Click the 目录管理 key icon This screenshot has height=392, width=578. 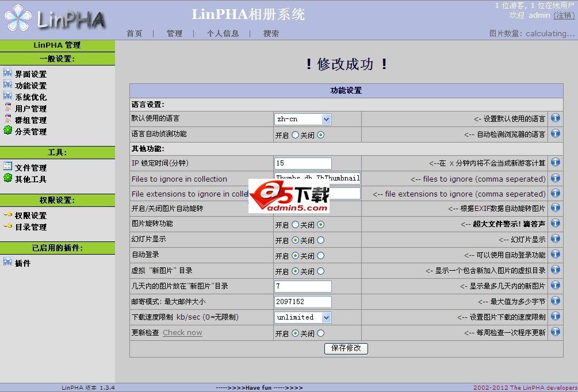tap(7, 226)
